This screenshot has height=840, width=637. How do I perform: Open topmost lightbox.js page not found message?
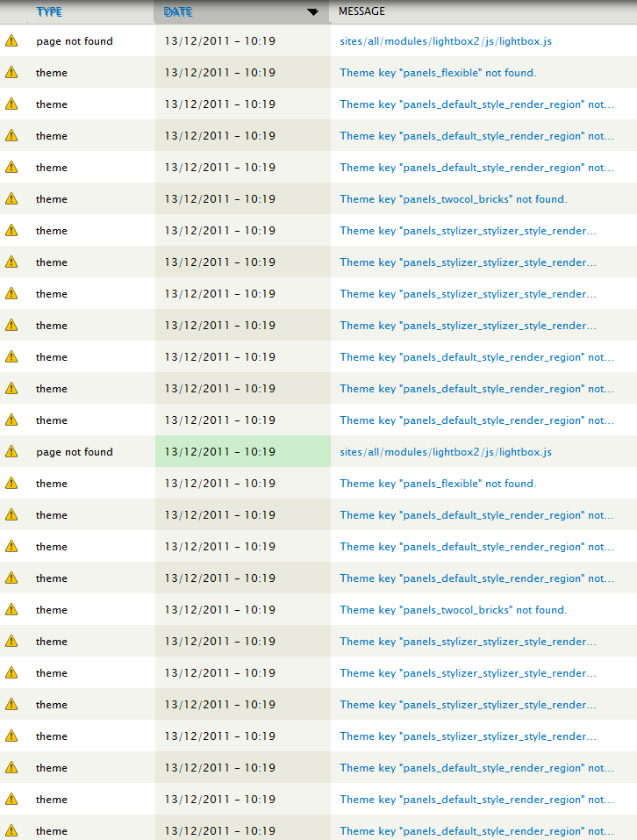(x=446, y=41)
